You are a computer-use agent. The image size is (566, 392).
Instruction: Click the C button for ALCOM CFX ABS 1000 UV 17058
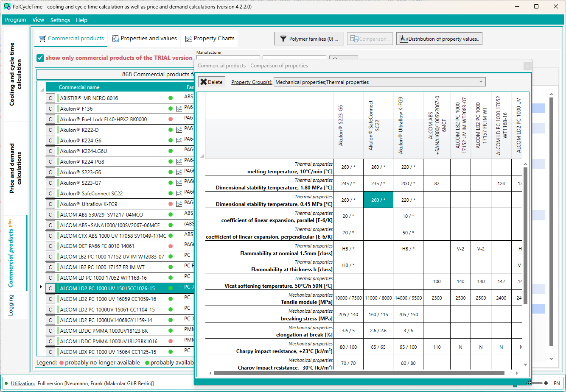[x=50, y=236]
